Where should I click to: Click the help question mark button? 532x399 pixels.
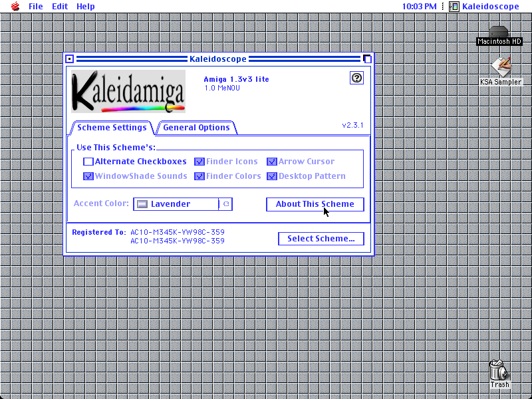[356, 78]
